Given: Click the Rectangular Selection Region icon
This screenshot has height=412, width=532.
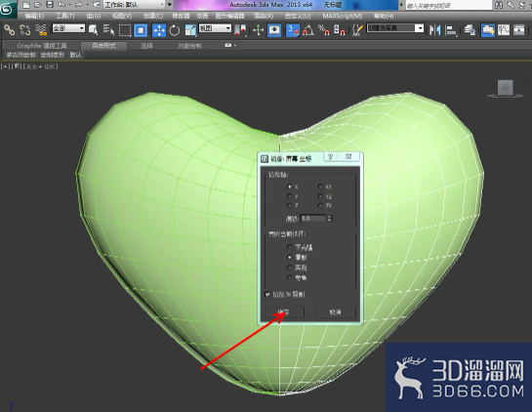Looking at the screenshot, I should (125, 30).
